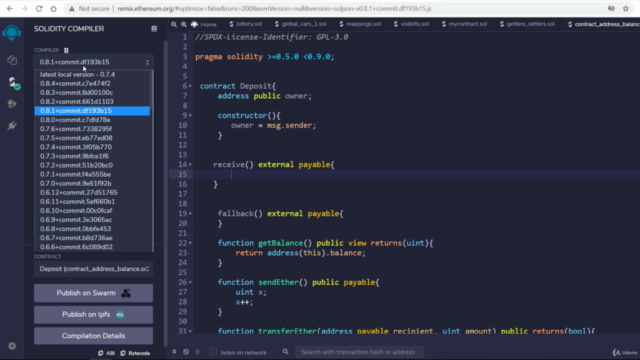The height and width of the screenshot is (360, 640).
Task: Open the Deposit contract dropdown
Action: coord(93,269)
